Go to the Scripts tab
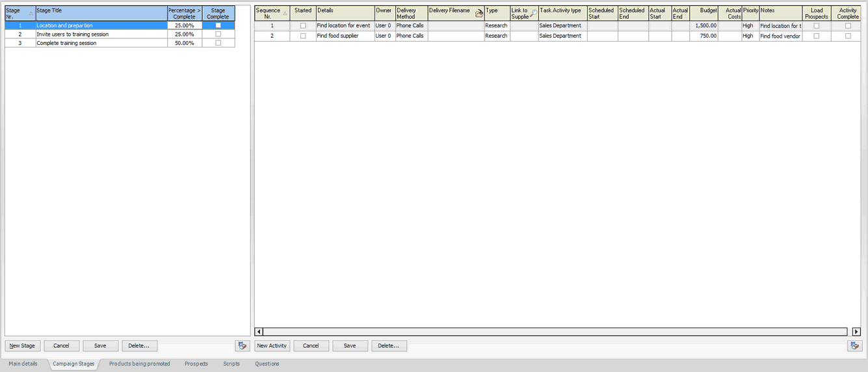 [x=231, y=364]
